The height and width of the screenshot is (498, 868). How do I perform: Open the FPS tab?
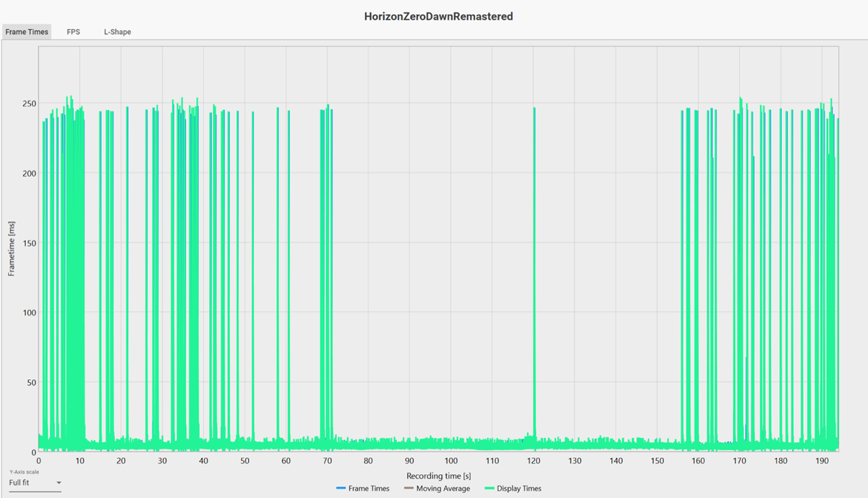tap(73, 32)
